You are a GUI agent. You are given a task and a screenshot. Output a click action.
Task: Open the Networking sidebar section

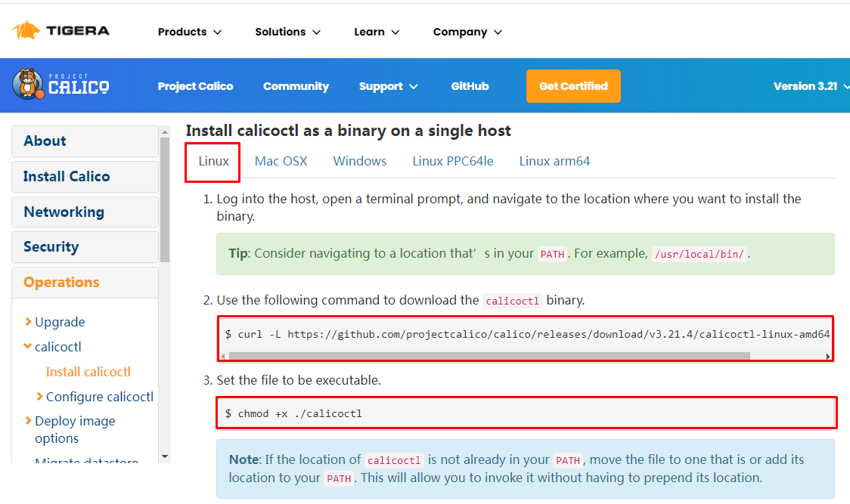click(64, 212)
